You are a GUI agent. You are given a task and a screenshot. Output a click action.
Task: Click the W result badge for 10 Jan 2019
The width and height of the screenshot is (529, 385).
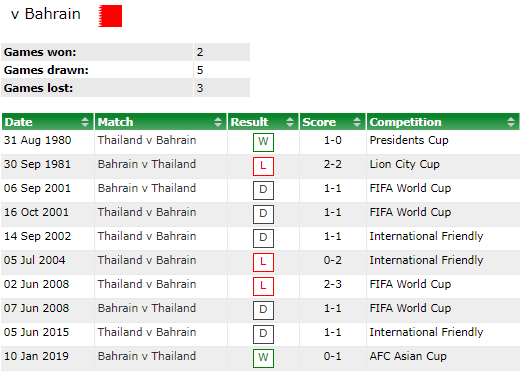[263, 358]
